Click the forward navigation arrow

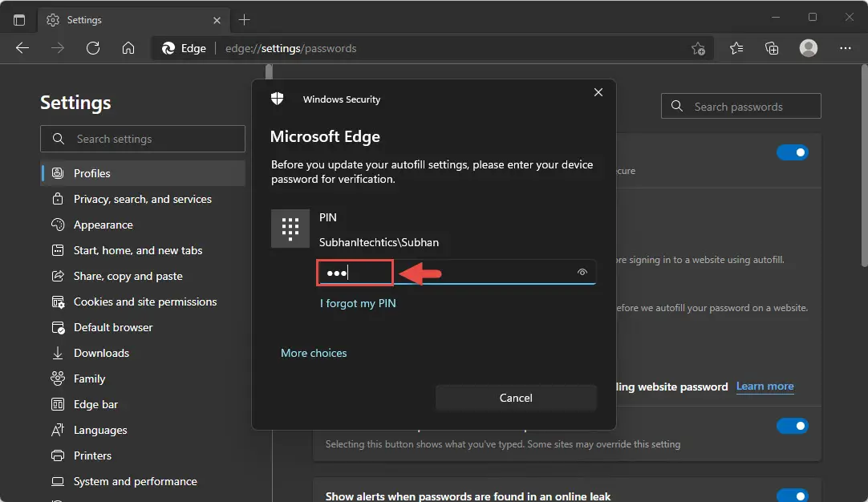click(58, 48)
